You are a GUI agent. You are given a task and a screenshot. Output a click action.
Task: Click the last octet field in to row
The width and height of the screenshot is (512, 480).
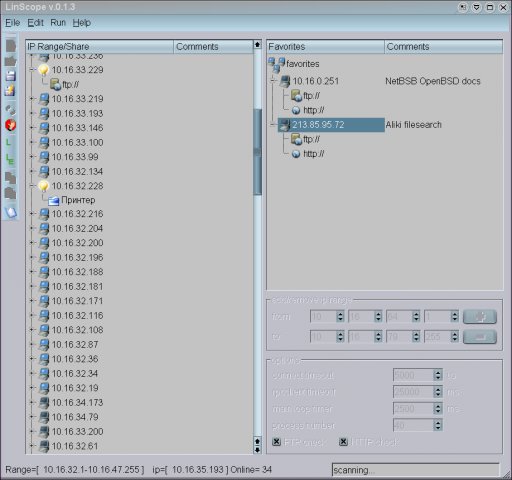441,337
